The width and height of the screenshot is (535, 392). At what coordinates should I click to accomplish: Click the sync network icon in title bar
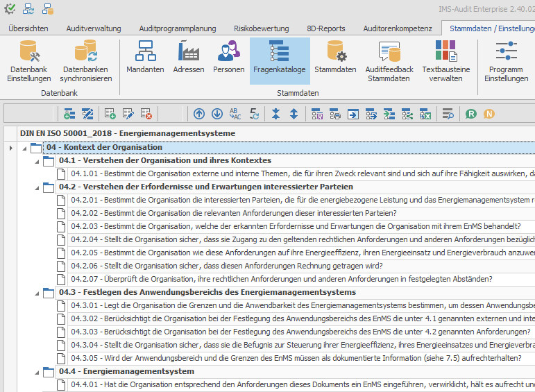coord(28,9)
